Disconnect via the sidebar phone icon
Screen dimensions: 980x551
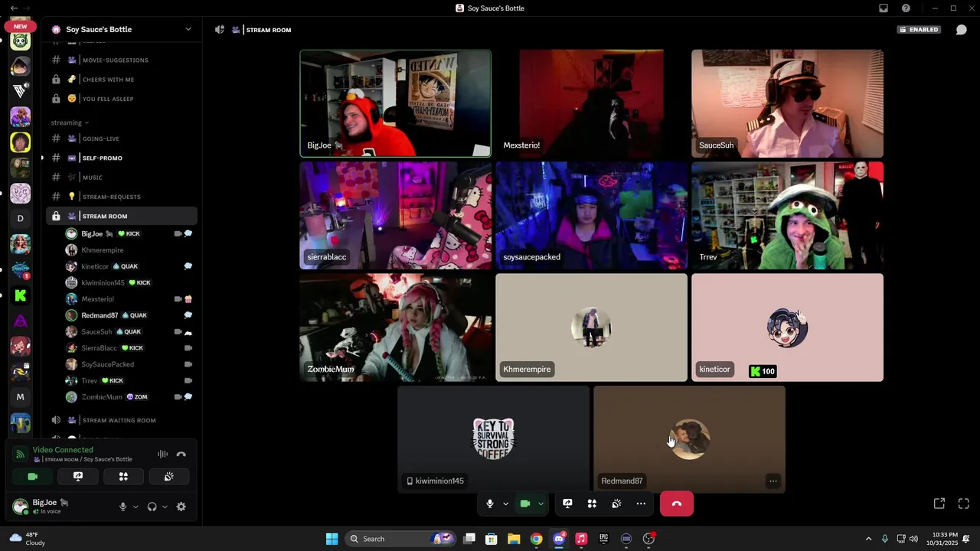(181, 454)
